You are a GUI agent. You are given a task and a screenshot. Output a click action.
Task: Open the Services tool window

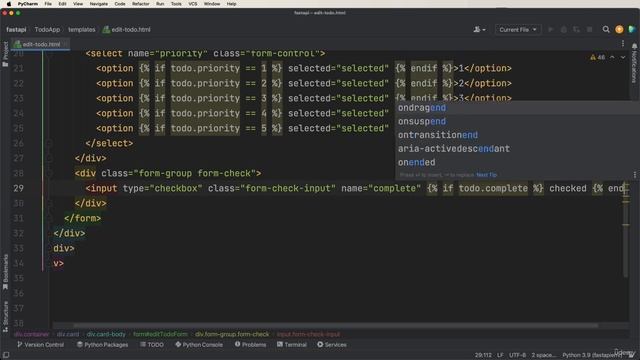point(332,345)
